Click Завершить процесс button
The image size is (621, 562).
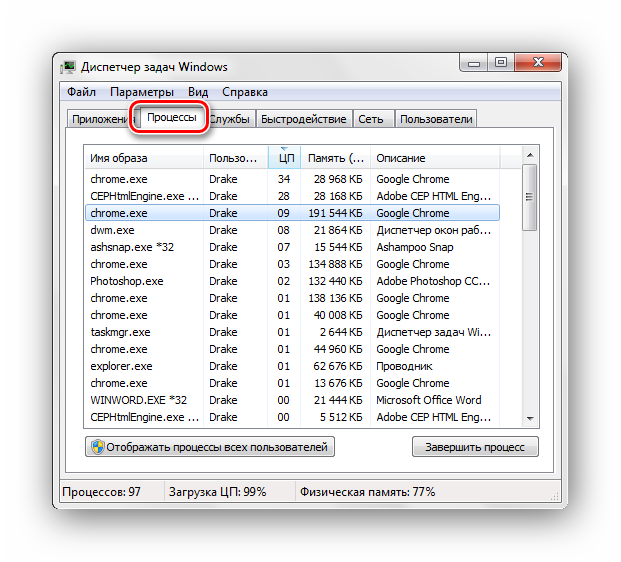(475, 447)
